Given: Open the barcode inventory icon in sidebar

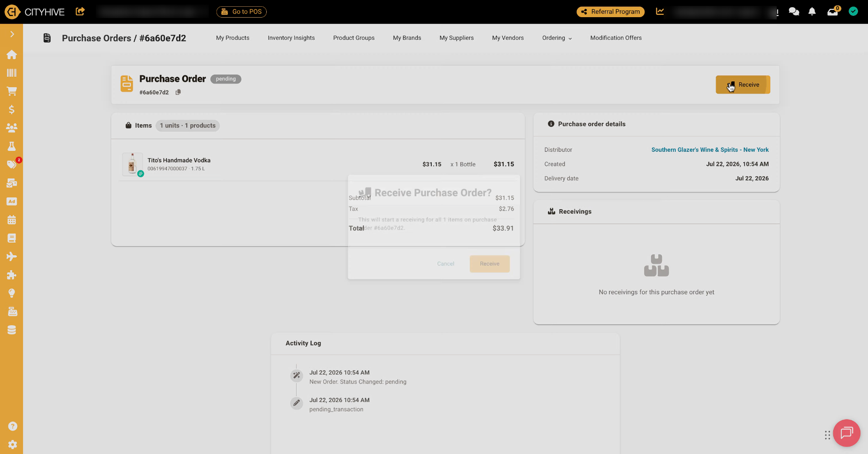Looking at the screenshot, I should 12,73.
